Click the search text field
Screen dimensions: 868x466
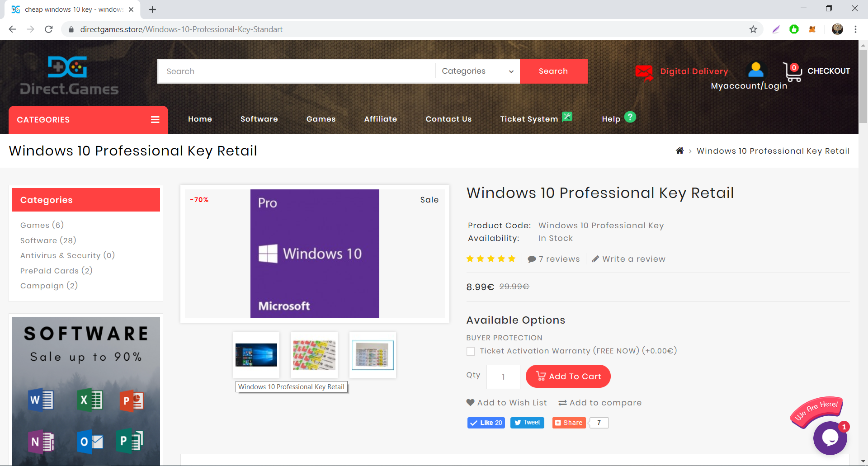(x=296, y=71)
